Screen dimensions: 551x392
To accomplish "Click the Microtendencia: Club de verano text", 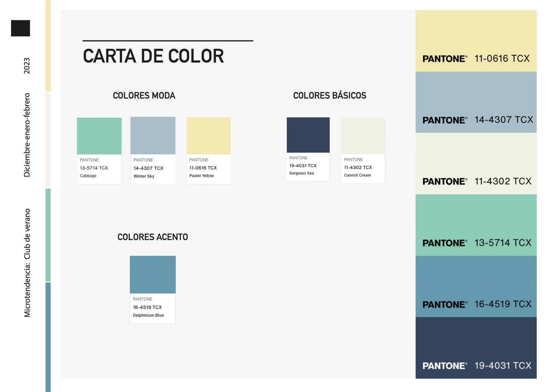I will 27,263.
